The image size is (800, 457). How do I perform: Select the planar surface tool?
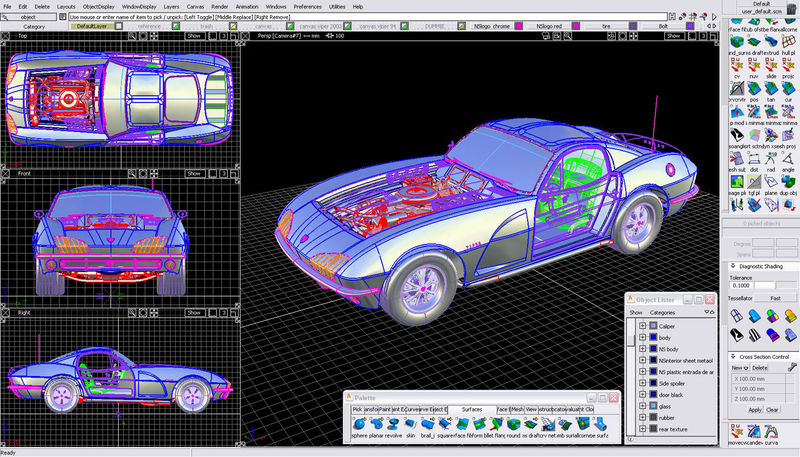377,424
